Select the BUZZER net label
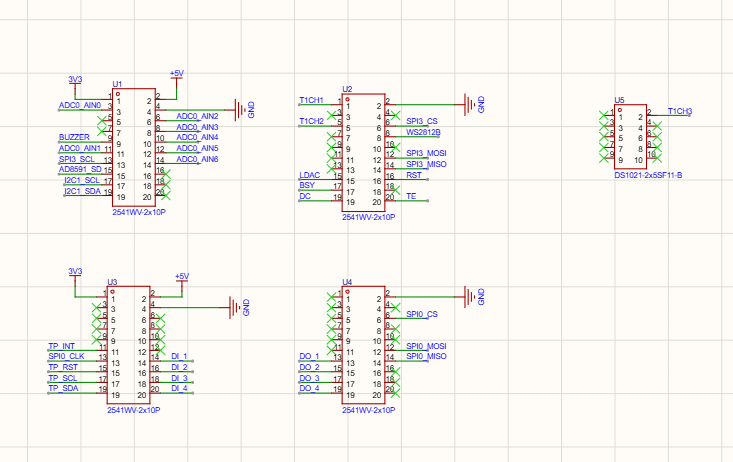Screen dimensions: 733x462 (x=74, y=137)
